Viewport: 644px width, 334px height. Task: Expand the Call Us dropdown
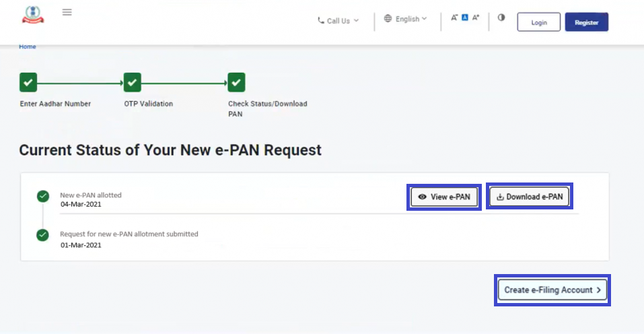pos(338,21)
